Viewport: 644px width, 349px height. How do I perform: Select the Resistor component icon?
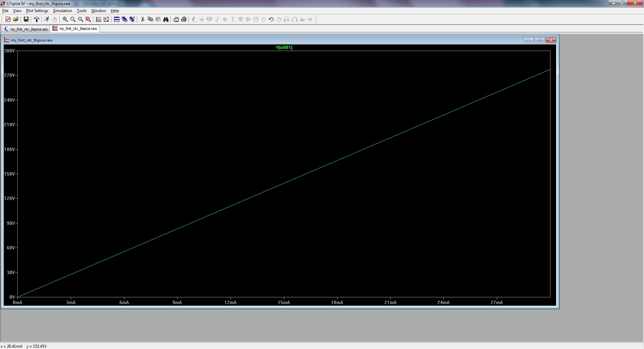pos(217,19)
